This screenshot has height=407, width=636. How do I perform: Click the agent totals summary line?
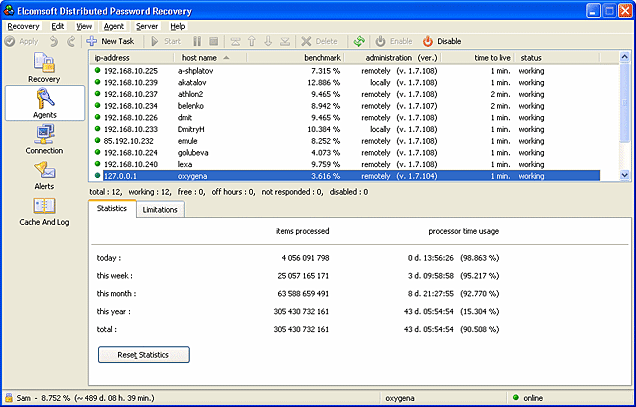229,192
